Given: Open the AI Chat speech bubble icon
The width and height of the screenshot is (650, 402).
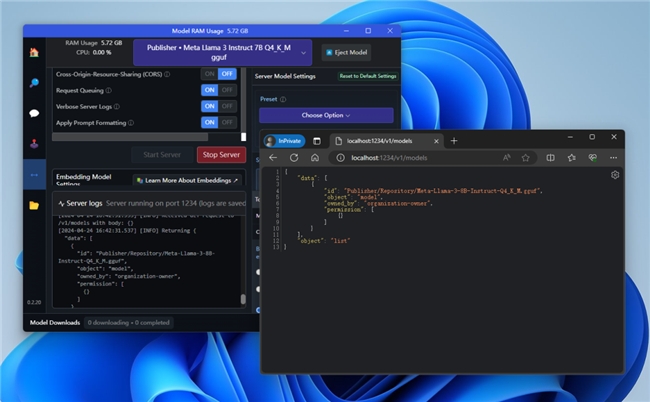Looking at the screenshot, I should point(34,113).
